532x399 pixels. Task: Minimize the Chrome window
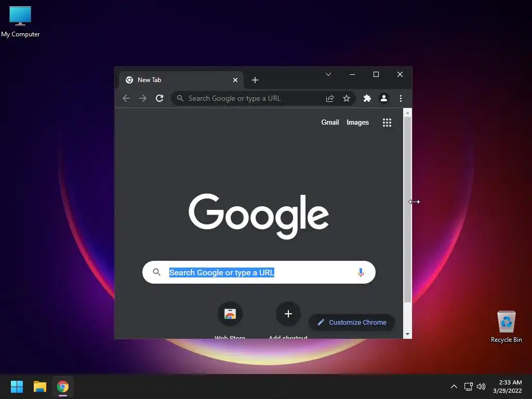tap(352, 74)
